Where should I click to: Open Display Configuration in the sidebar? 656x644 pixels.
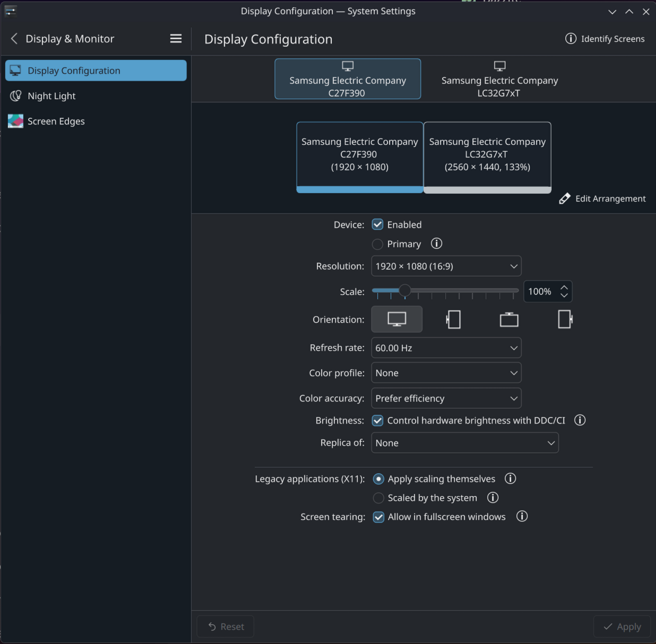(x=96, y=71)
